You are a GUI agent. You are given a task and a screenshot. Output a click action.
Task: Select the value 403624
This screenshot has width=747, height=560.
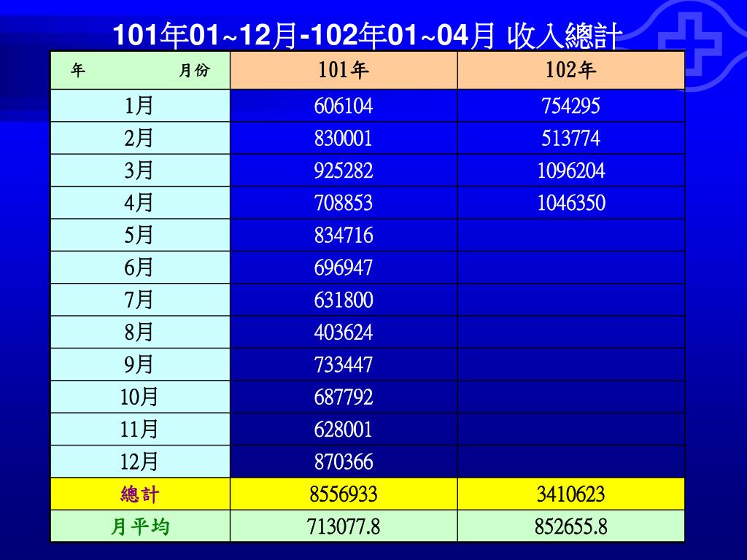(x=344, y=332)
